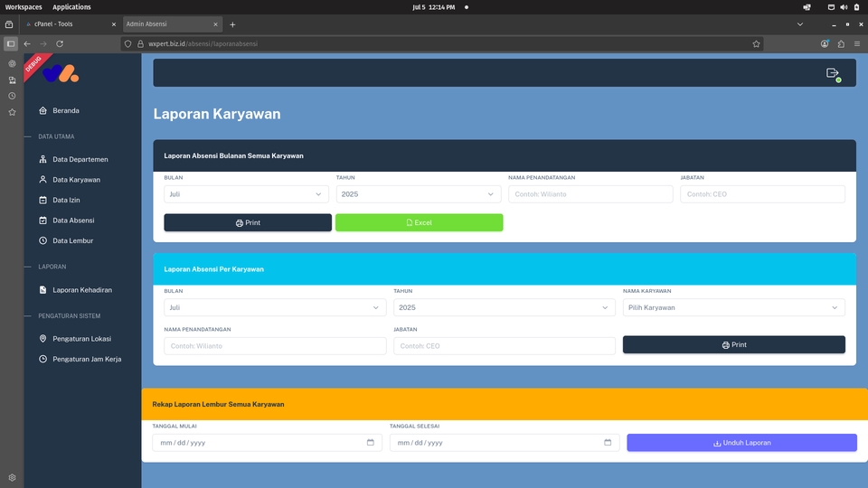Click the padlock site info icon
Image resolution: width=868 pixels, height=488 pixels.
pos(141,43)
